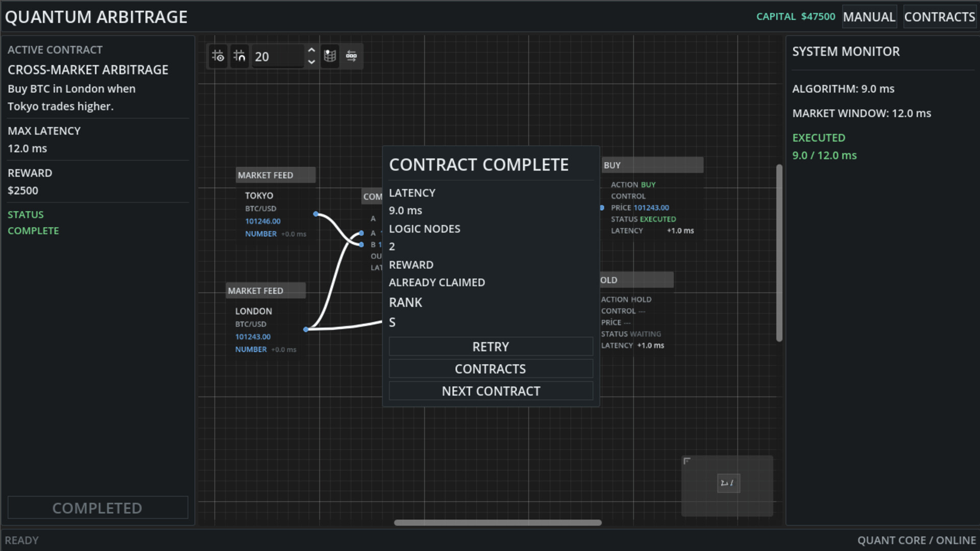980x551 pixels.
Task: Click READY status bar text
Action: tap(22, 540)
